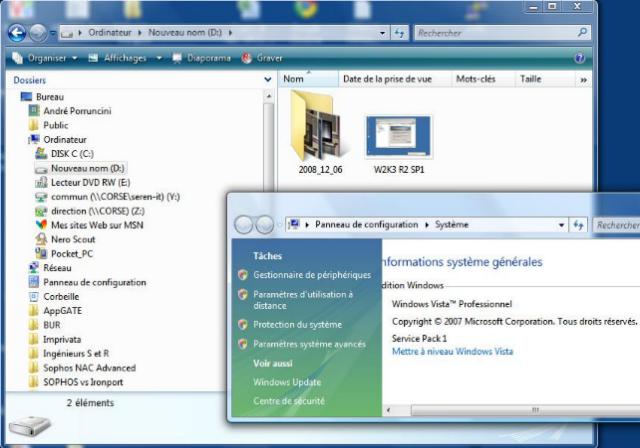Image resolution: width=640 pixels, height=448 pixels.
Task: Open the help question mark icon
Action: pos(580,58)
